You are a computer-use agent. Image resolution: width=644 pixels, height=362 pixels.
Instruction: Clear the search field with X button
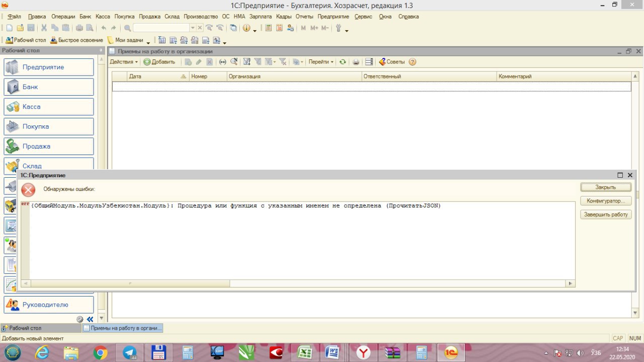(200, 28)
